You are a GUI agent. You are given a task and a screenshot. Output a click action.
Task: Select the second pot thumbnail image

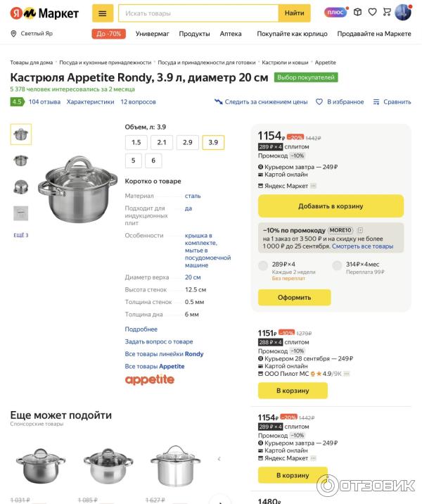click(x=21, y=160)
